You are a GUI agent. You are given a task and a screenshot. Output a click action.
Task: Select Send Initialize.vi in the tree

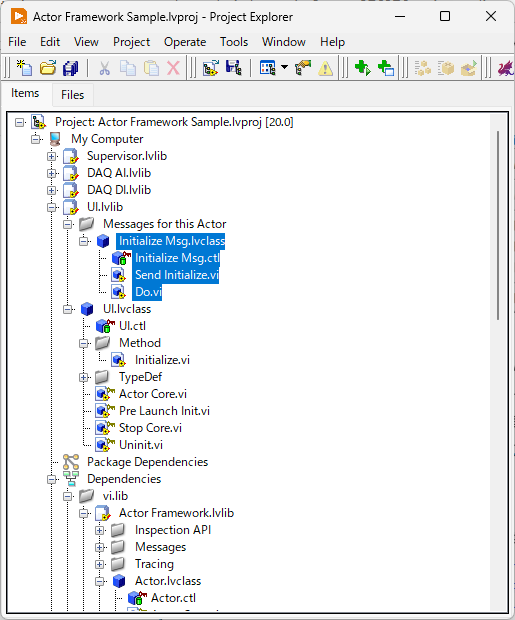coord(176,275)
